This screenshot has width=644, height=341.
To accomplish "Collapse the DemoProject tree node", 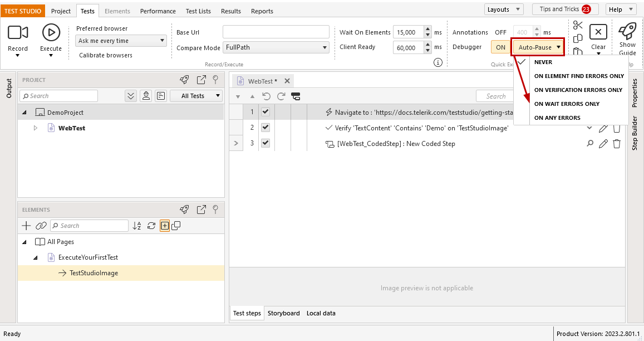I will 24,113.
